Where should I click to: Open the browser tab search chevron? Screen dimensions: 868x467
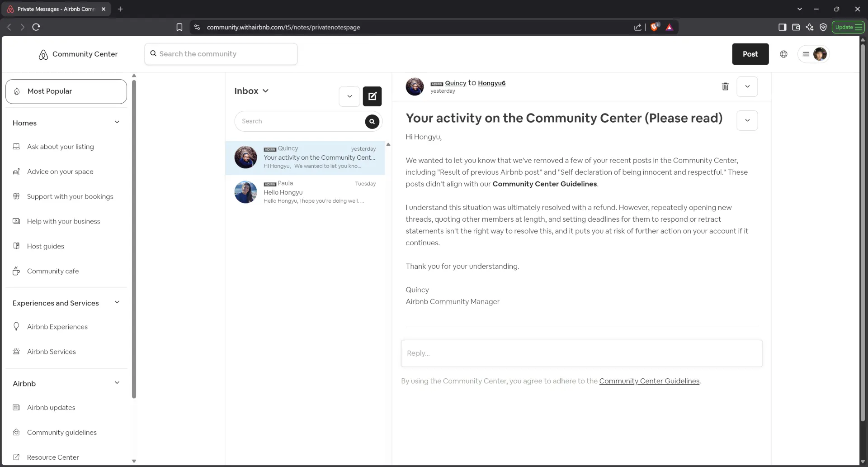(x=800, y=9)
